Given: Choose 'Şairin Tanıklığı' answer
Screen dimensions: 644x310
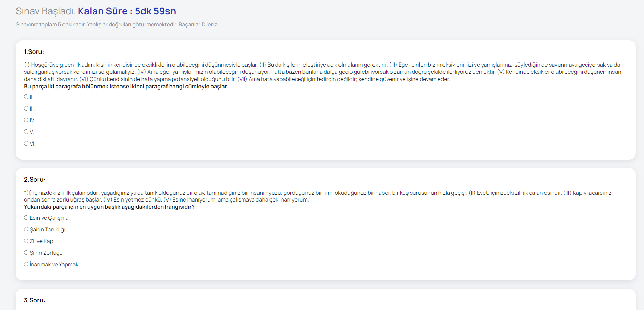Looking at the screenshot, I should click(x=26, y=229).
